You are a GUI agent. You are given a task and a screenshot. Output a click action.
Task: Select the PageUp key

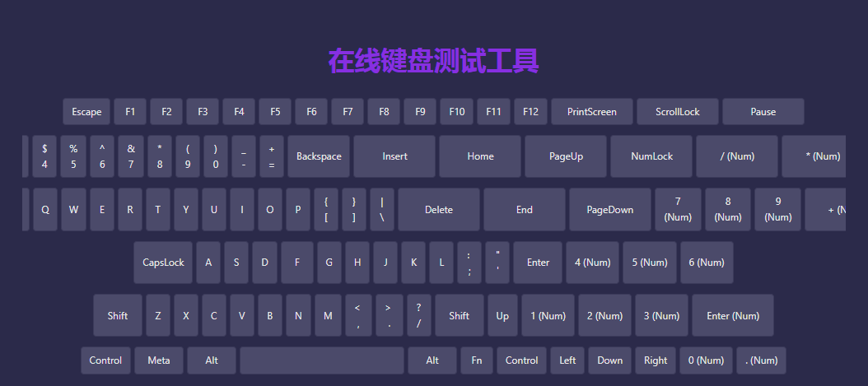(566, 156)
